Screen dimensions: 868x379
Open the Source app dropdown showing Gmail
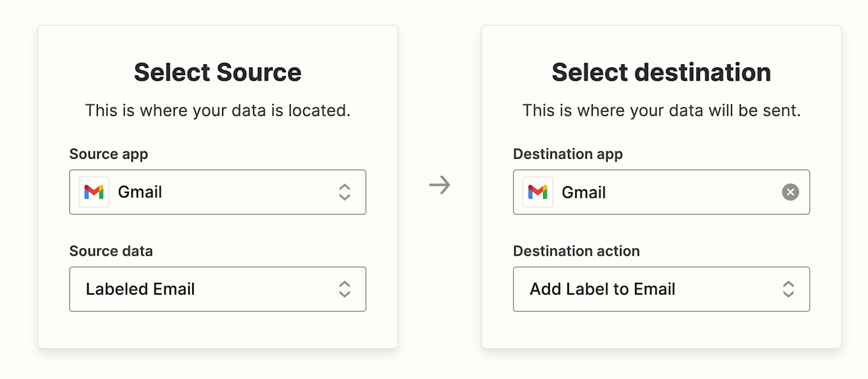pyautogui.click(x=217, y=192)
